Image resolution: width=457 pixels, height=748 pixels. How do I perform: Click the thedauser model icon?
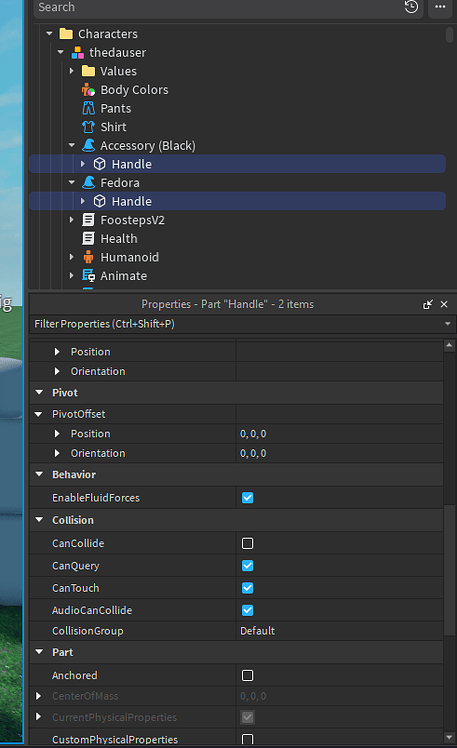pyautogui.click(x=77, y=52)
